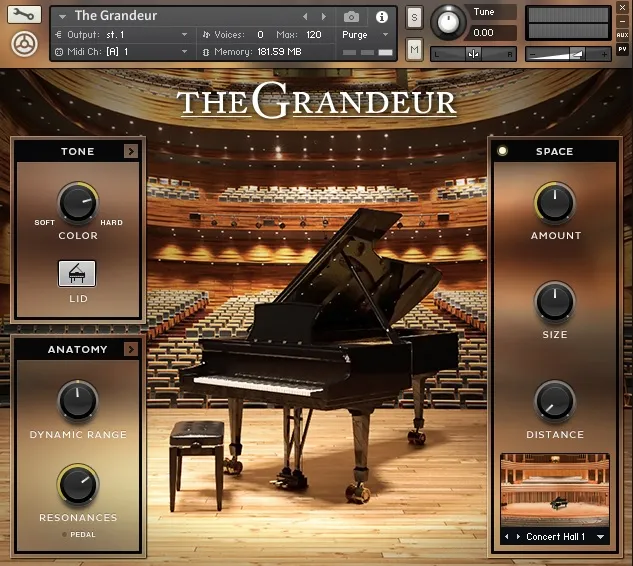The width and height of the screenshot is (633, 566).
Task: Click the pan slider between L and R
Action: 474,54
